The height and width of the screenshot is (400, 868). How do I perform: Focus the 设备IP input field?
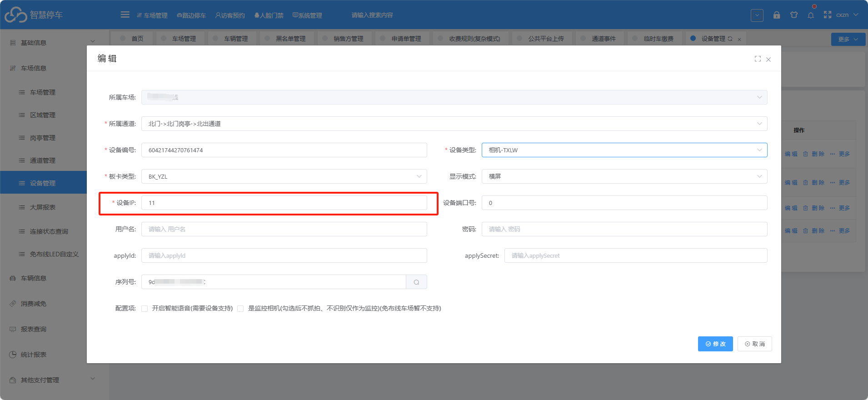click(x=284, y=203)
